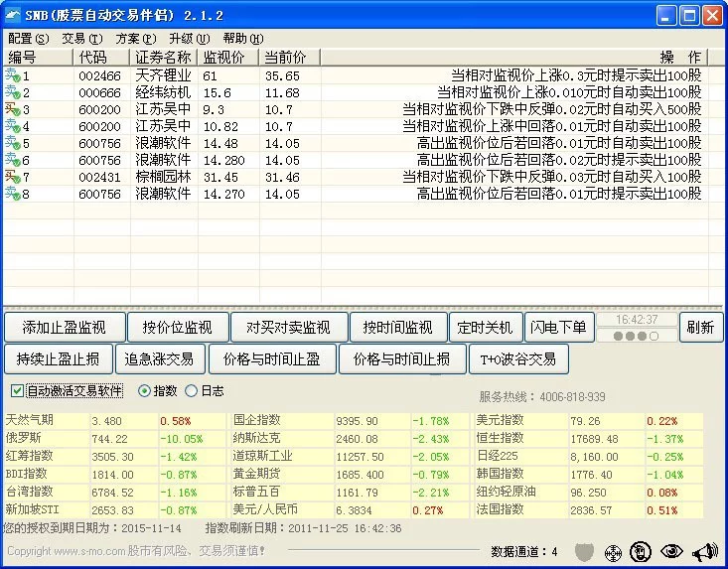Click current price 31.46 cell
Screen dimensions: 728x569
pyautogui.click(x=282, y=177)
